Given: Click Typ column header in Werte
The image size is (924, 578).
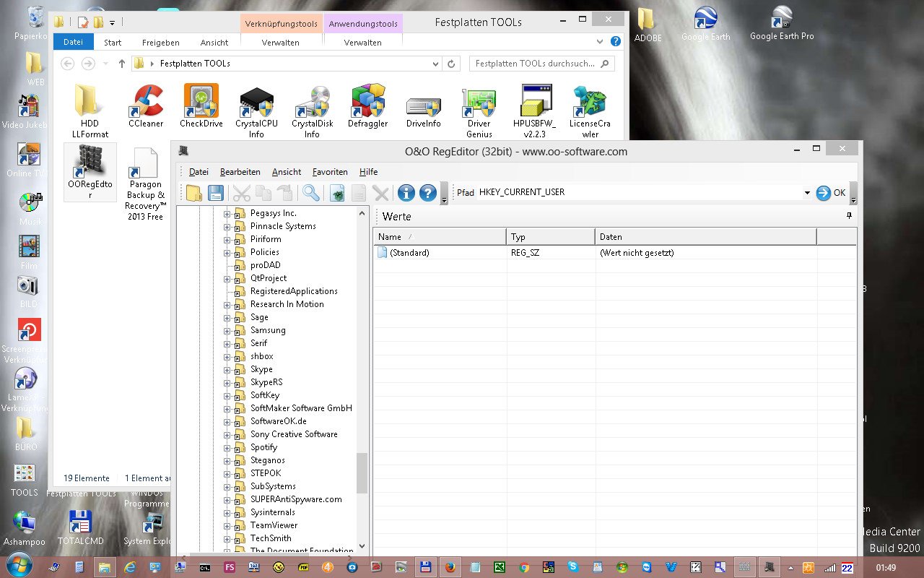Looking at the screenshot, I should [x=551, y=237].
